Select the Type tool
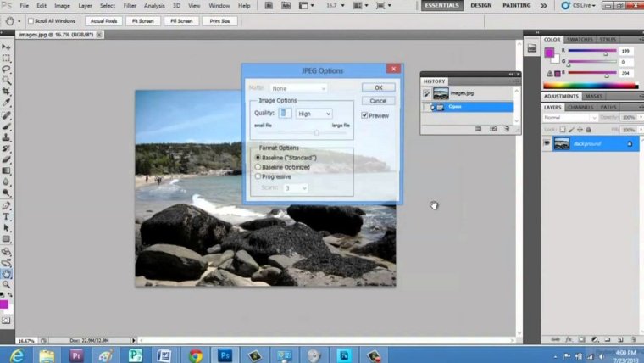The height and width of the screenshot is (363, 644). [x=6, y=216]
